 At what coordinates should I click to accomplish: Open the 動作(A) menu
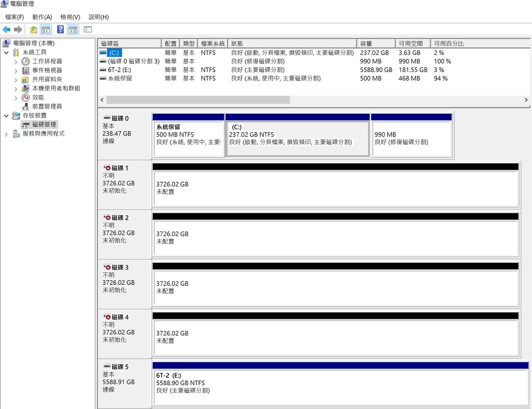click(x=42, y=17)
